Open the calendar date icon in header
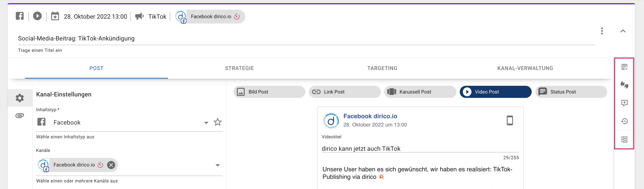The height and width of the screenshot is (189, 644). 55,16
